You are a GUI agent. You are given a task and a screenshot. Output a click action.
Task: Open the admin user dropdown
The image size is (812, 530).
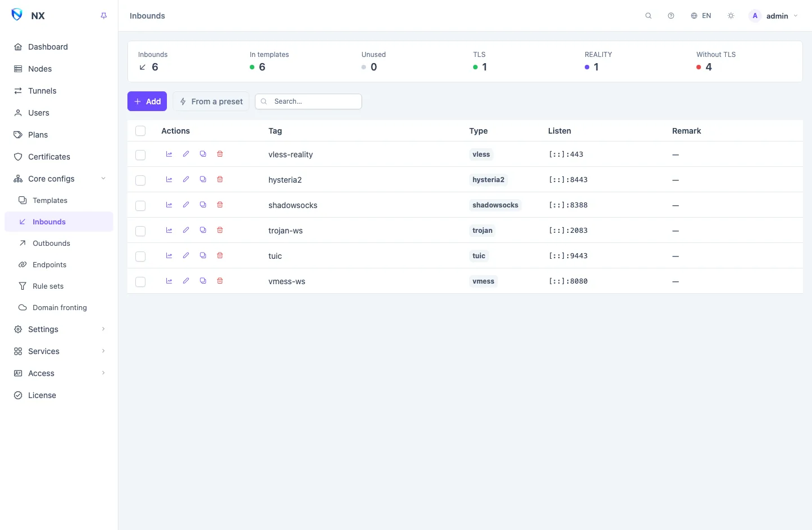point(773,16)
